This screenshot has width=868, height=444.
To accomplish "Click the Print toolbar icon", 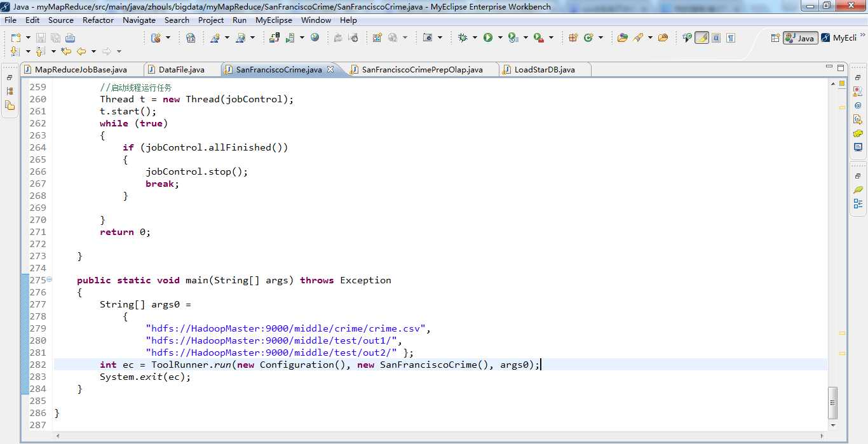I will [x=70, y=37].
